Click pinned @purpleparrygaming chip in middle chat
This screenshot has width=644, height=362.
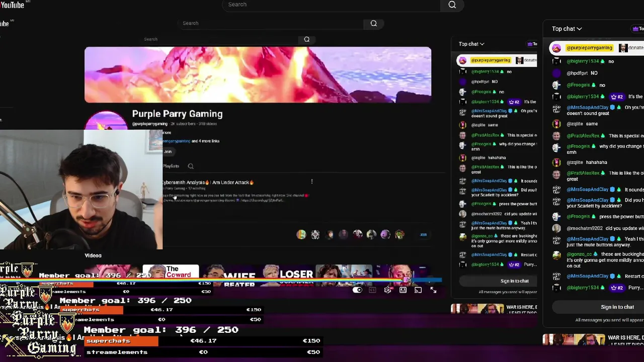[x=491, y=60]
